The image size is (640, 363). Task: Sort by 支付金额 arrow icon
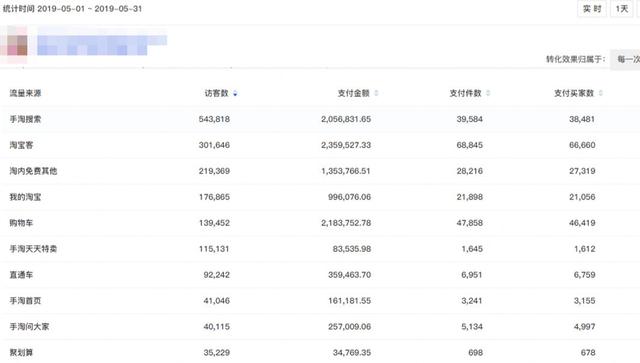click(x=376, y=94)
